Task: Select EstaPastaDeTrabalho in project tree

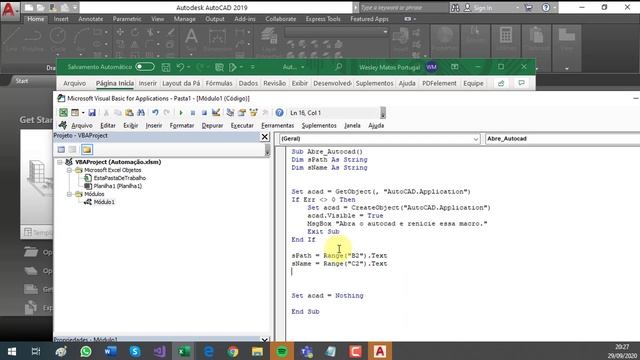Action: click(x=119, y=178)
